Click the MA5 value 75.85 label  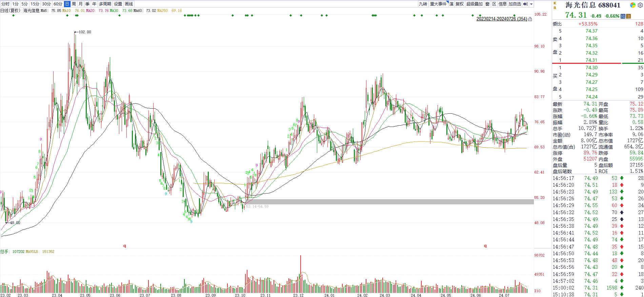coord(51,11)
